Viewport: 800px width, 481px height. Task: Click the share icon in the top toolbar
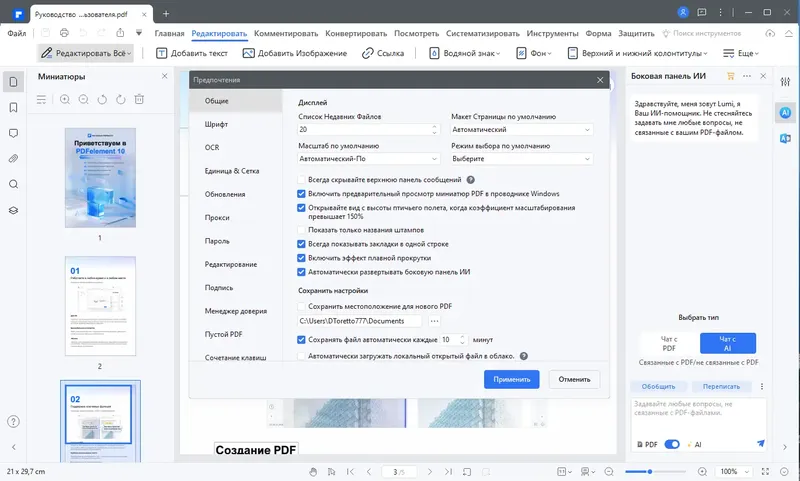pyautogui.click(x=120, y=33)
